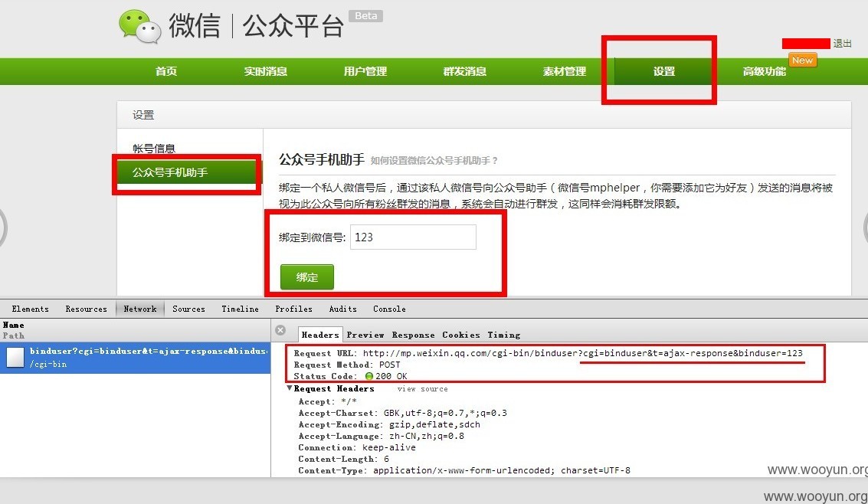The image size is (868, 504).
Task: Click the 设置 panel title text
Action: point(143,115)
